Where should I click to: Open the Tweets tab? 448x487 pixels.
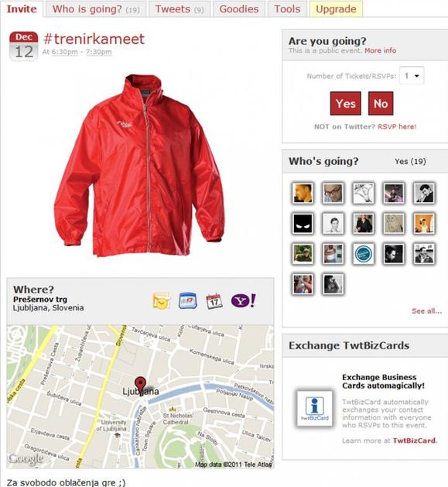coord(180,9)
